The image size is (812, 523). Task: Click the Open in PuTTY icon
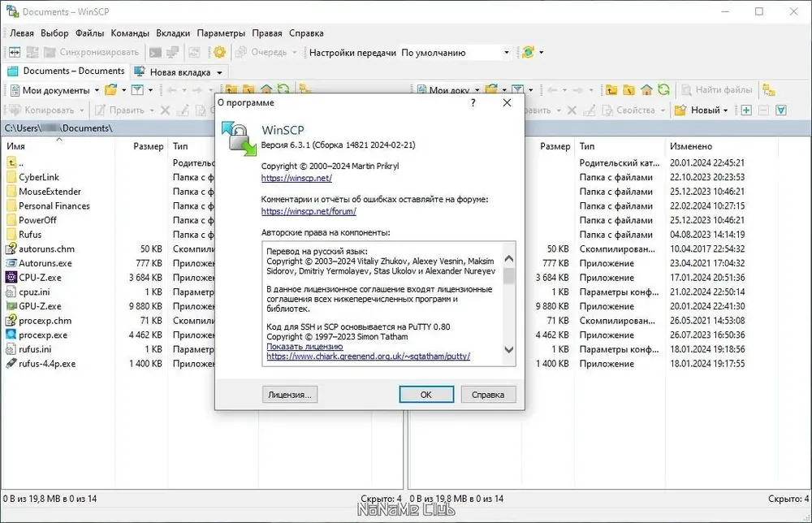172,52
